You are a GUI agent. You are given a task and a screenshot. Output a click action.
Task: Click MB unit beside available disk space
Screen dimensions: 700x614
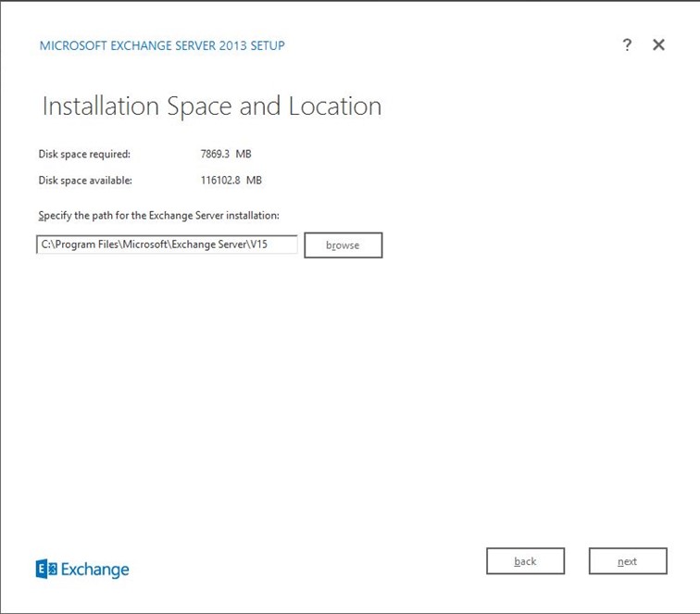click(254, 181)
